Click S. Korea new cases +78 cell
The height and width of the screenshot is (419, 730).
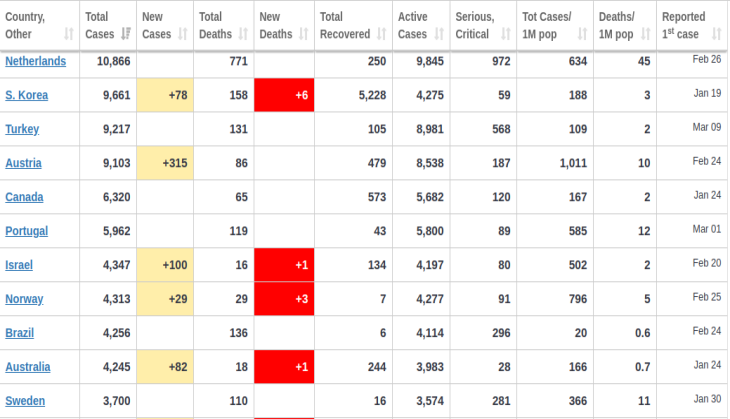(165, 95)
